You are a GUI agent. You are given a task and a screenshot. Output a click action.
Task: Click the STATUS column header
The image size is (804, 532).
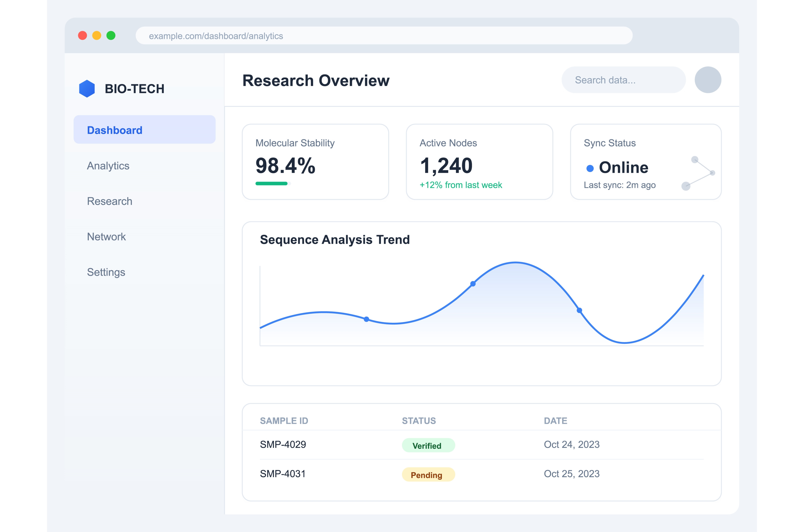coord(419,421)
